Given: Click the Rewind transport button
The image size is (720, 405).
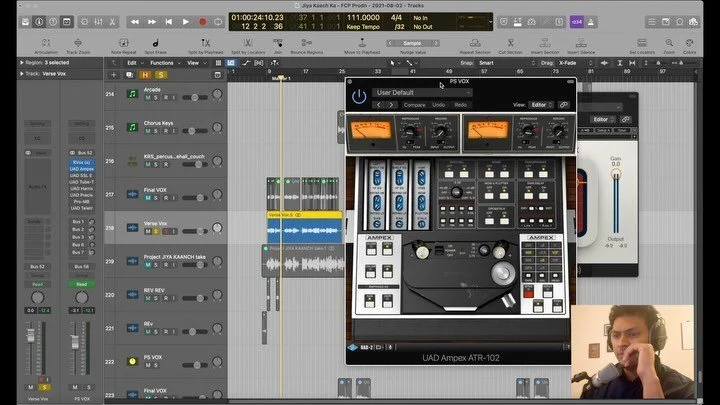Looking at the screenshot, I should coord(135,22).
